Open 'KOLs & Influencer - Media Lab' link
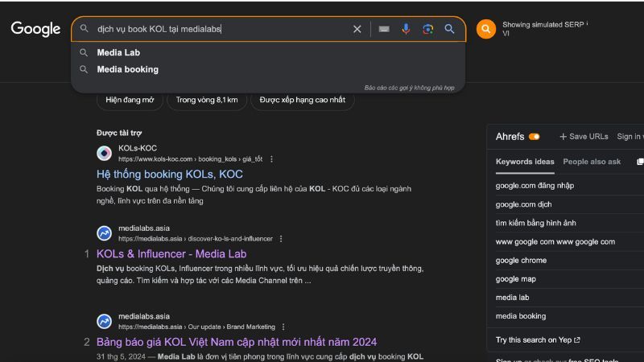 point(171,253)
